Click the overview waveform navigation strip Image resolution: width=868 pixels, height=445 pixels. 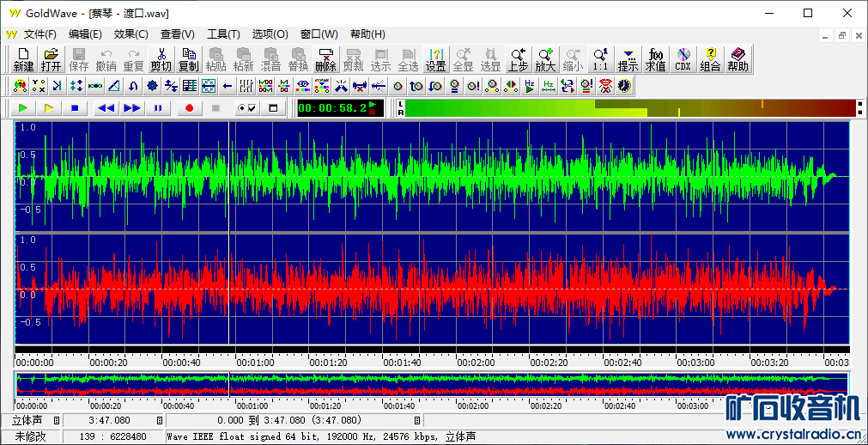[433, 384]
